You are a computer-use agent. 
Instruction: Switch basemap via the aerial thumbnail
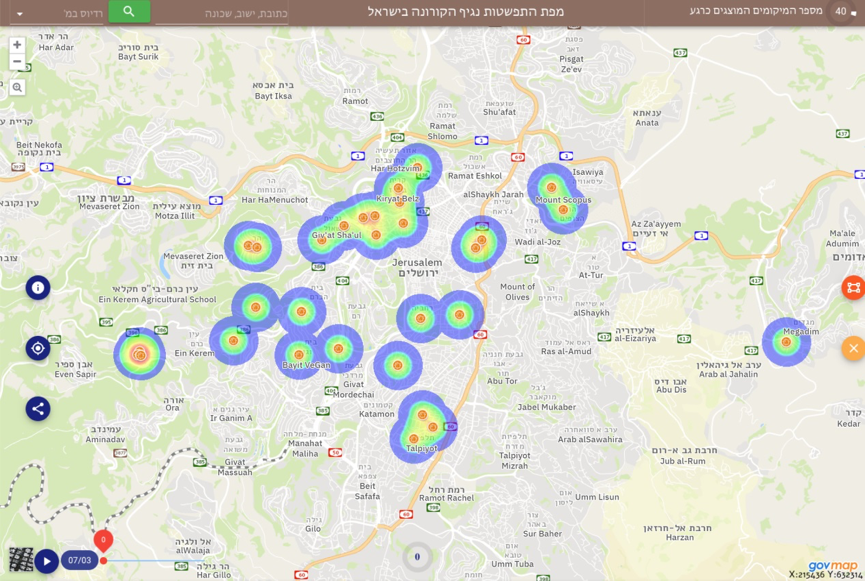tap(21, 559)
